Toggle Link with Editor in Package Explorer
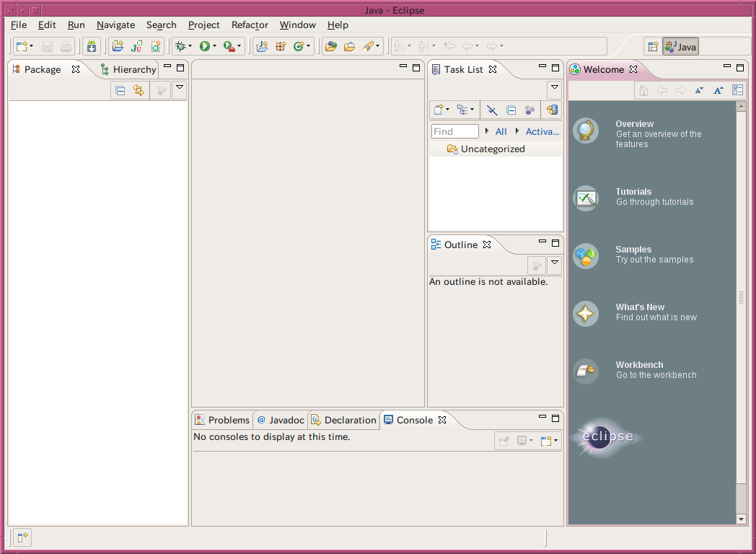 pos(139,91)
